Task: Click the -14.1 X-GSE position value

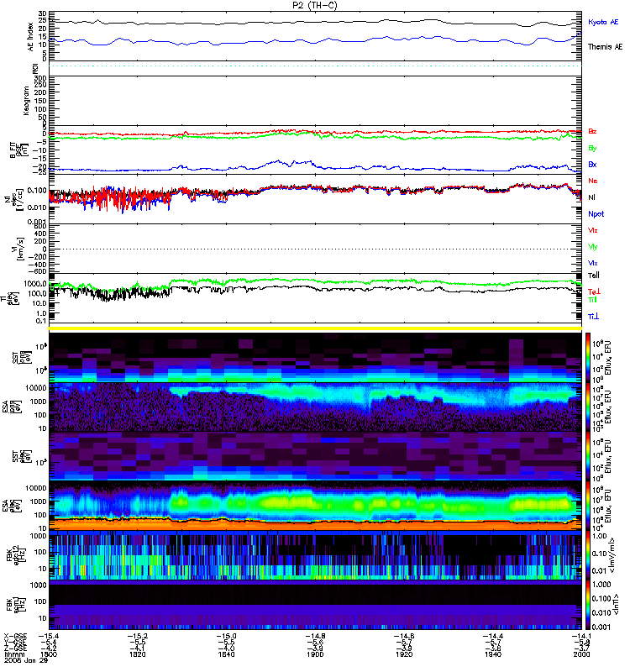Action: (x=581, y=636)
